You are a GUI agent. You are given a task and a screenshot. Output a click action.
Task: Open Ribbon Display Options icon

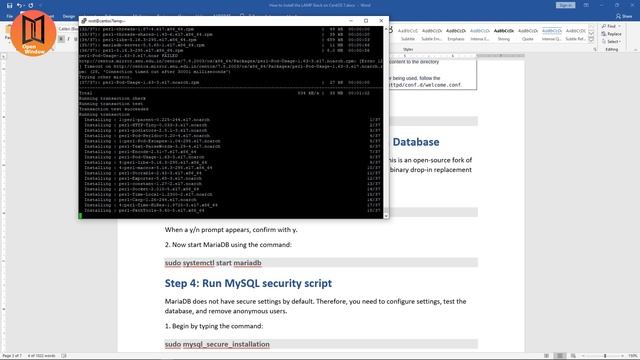coord(586,5)
